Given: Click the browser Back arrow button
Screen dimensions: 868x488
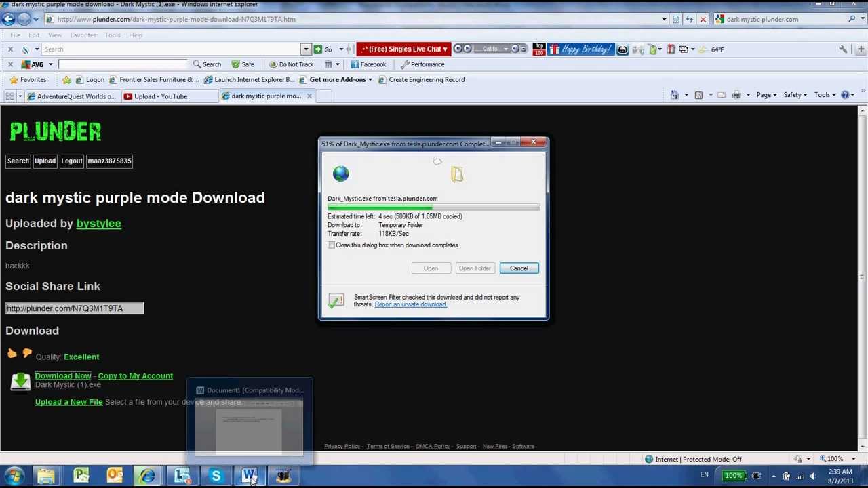Looking at the screenshot, I should (9, 19).
